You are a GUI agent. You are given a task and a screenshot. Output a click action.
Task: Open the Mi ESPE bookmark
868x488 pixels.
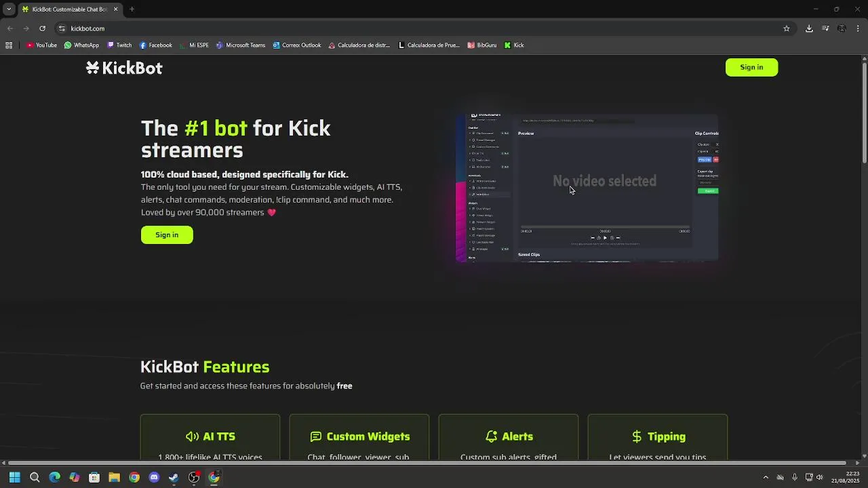[194, 45]
